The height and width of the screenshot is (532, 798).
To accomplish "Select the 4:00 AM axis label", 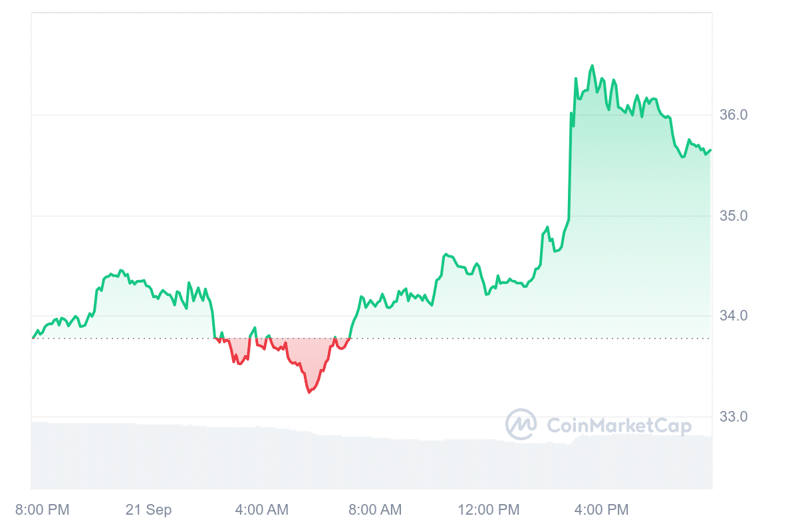I will pos(261,510).
